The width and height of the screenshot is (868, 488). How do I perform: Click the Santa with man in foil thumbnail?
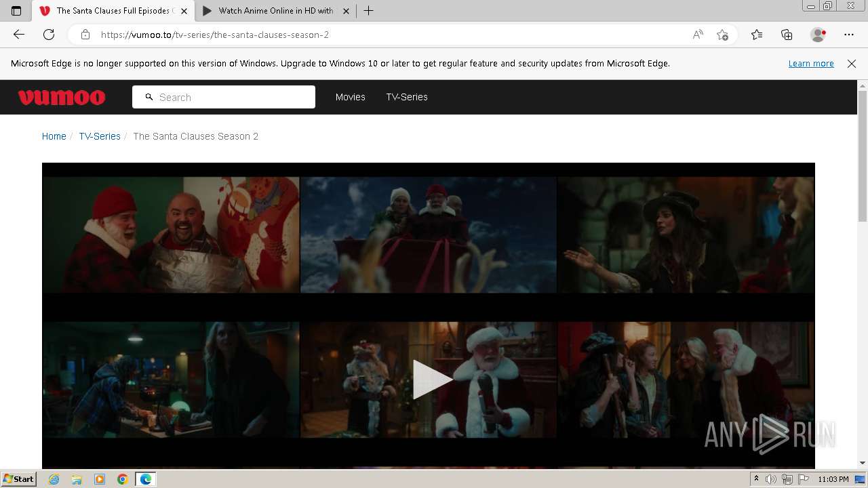coord(171,235)
